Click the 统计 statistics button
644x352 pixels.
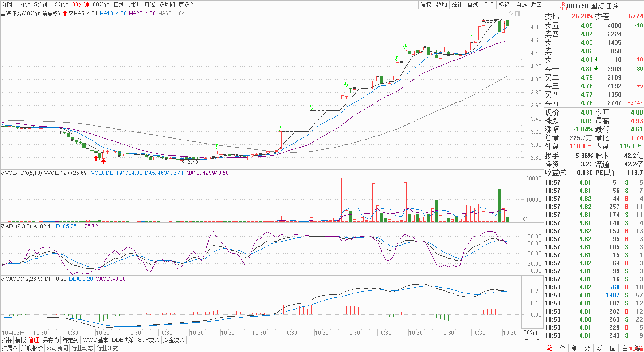457,4
